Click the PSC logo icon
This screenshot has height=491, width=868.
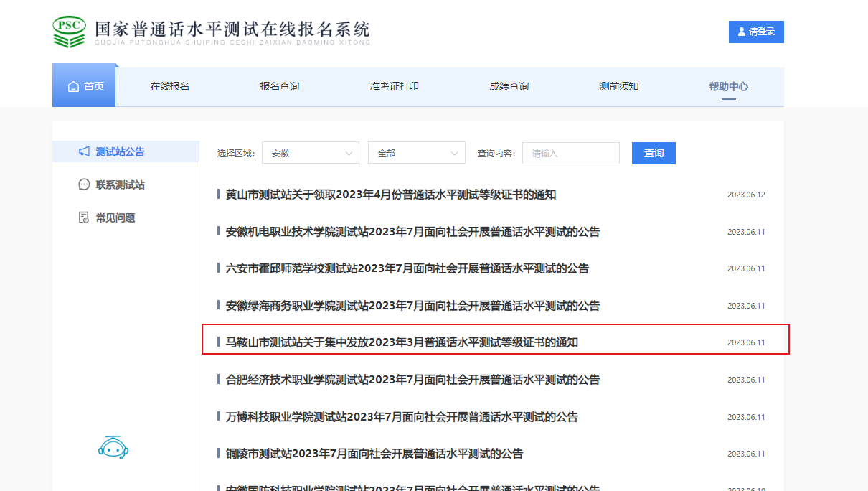pos(69,32)
